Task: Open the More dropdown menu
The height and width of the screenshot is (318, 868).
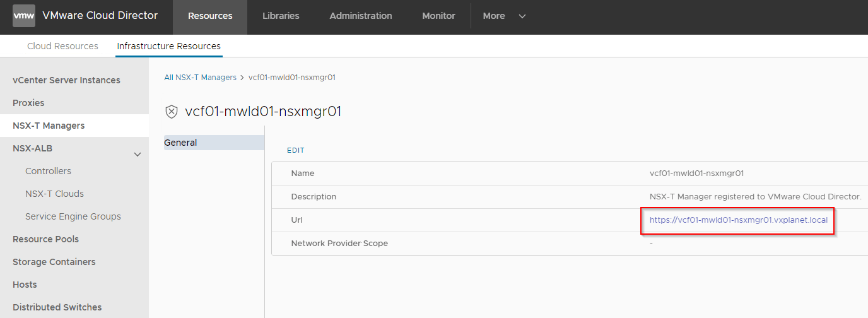Action: point(504,16)
